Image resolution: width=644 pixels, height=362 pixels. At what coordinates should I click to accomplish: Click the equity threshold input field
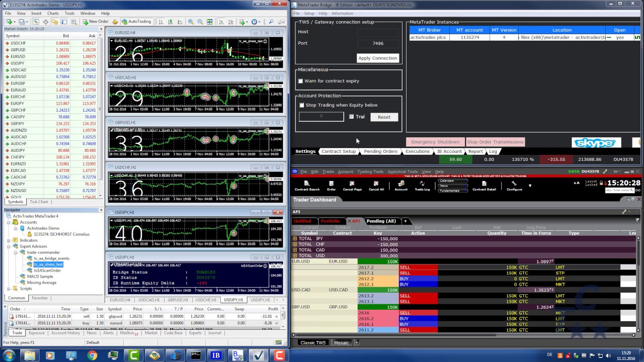pyautogui.click(x=321, y=117)
